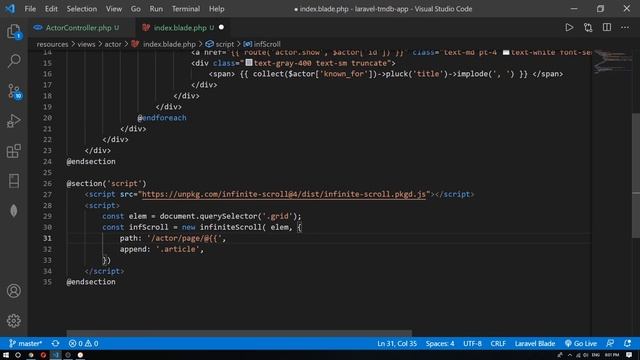Open the Terminal menu
The width and height of the screenshot is (640, 360).
[186, 9]
